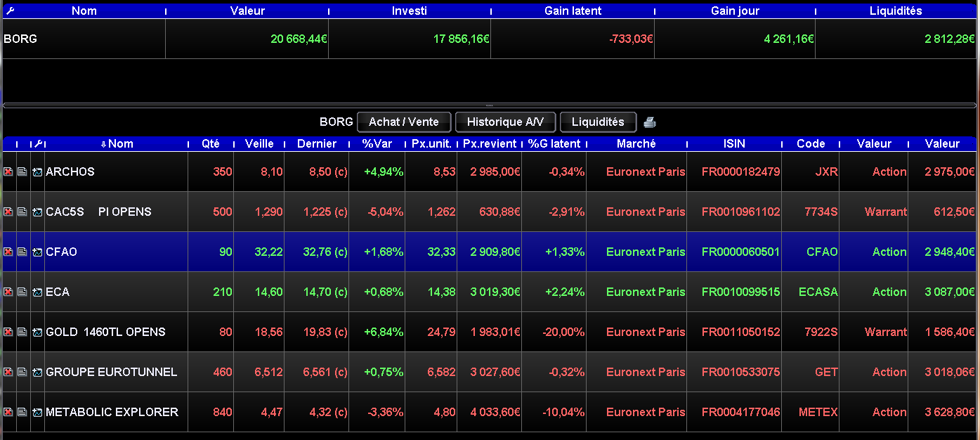Open the document icon for the ECA row
Viewport: 980px width, 440px height.
tap(22, 292)
